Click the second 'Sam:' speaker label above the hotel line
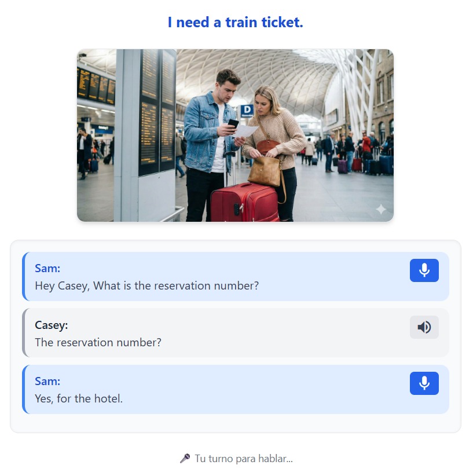 [x=47, y=381]
